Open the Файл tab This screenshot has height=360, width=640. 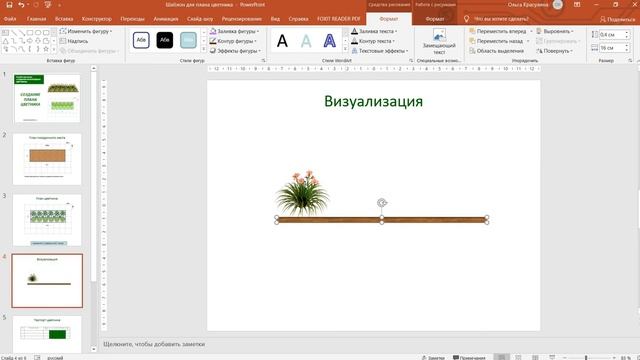coord(10,19)
